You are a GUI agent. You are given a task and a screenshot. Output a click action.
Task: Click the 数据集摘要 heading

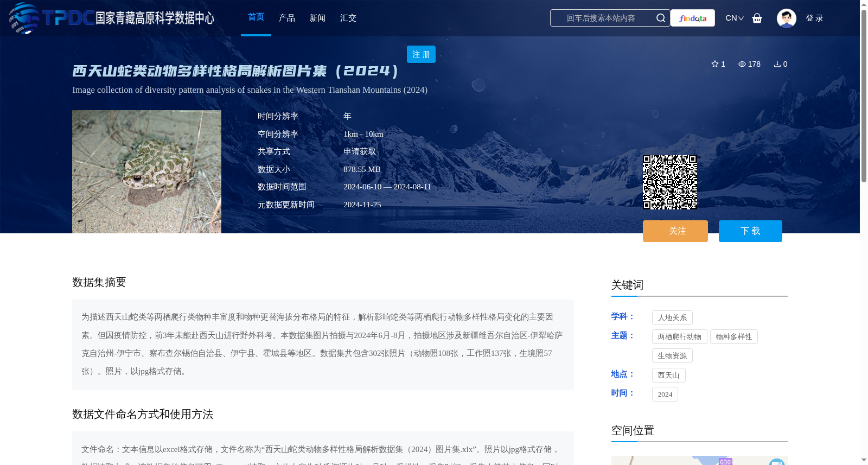click(99, 282)
